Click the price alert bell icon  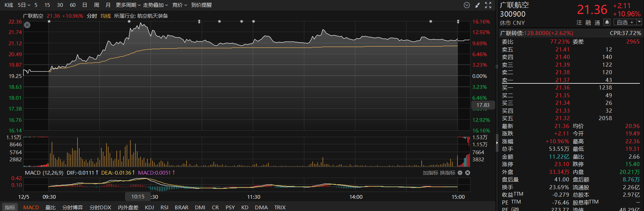607,22
